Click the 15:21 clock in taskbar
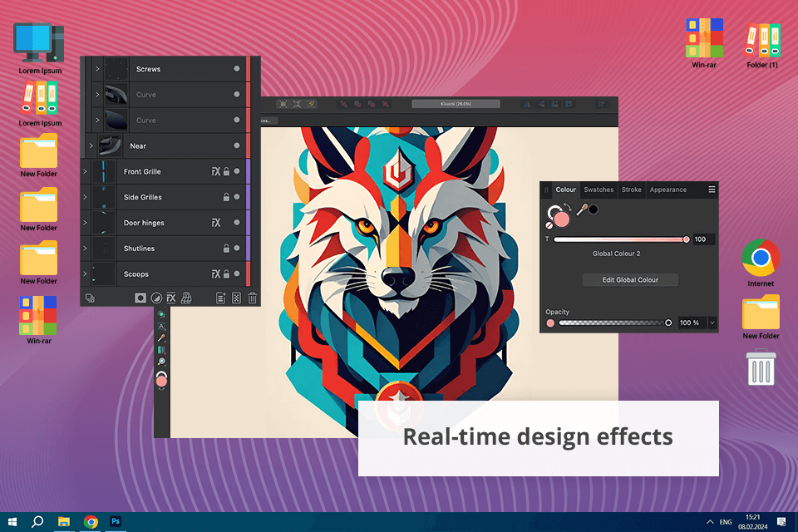Viewport: 798px width, 532px height. (753, 517)
